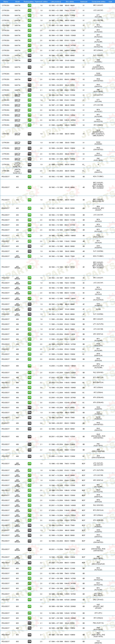Click the Lata produkcji column header
The height and width of the screenshot is (644, 115).
[56, 1]
